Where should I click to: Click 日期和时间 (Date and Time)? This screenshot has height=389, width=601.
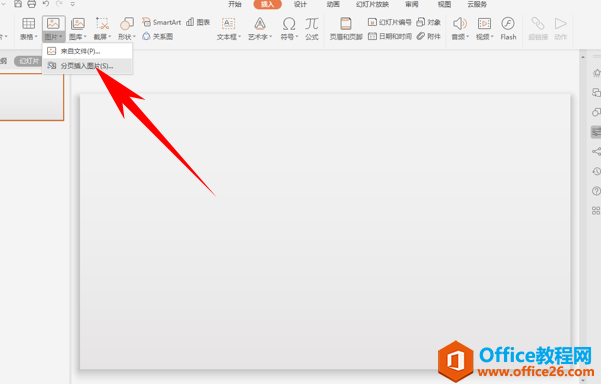click(x=389, y=36)
